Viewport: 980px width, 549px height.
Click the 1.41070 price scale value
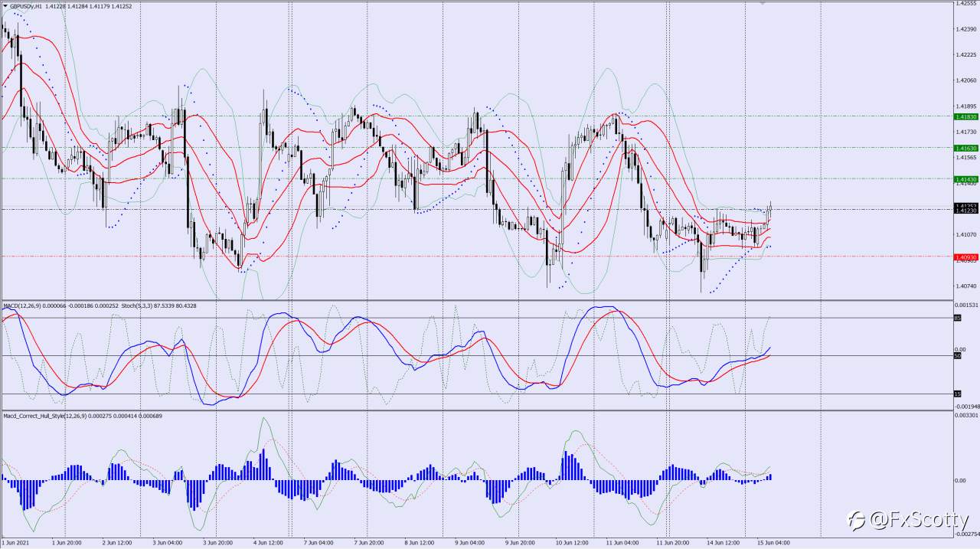tap(966, 234)
